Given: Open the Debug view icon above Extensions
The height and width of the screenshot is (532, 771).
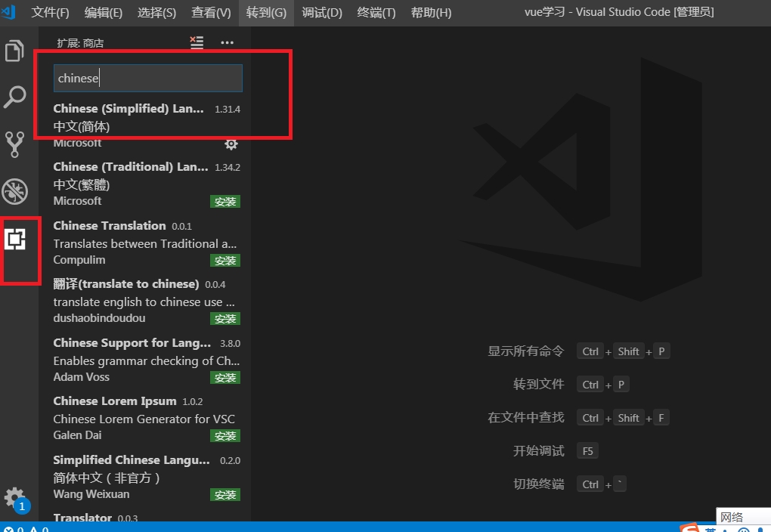Looking at the screenshot, I should [17, 191].
